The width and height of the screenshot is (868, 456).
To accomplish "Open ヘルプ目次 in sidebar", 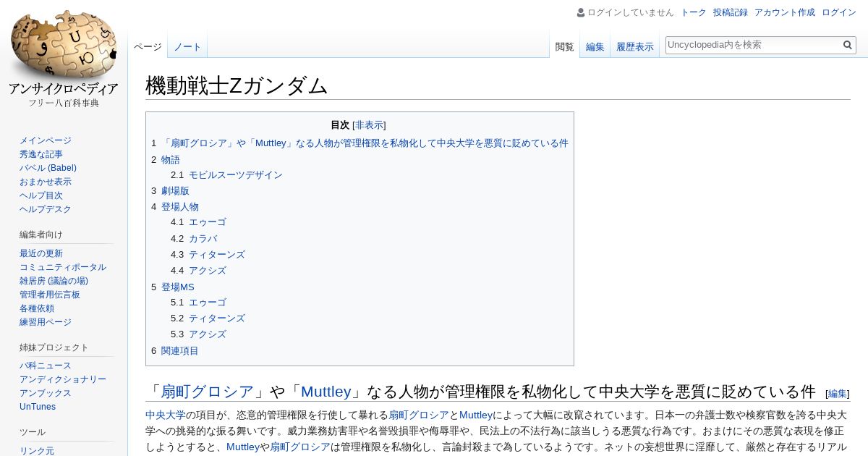I will (41, 195).
